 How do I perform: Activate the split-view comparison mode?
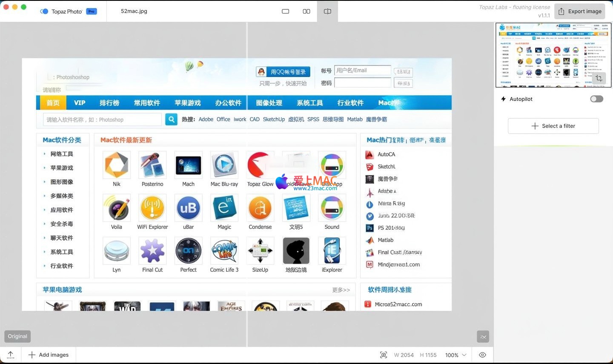(327, 11)
